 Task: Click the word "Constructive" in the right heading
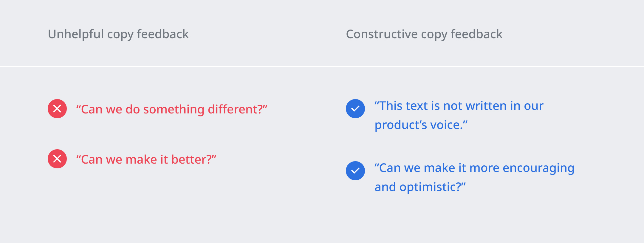[382, 34]
